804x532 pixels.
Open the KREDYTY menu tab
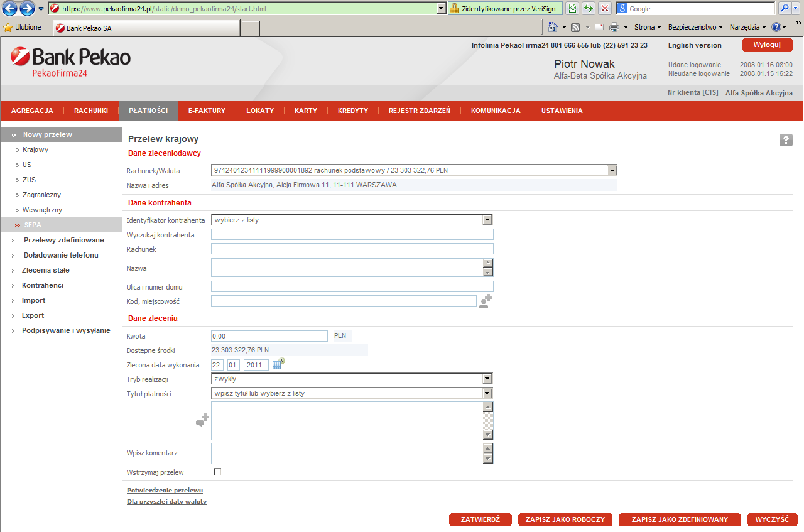pos(353,111)
